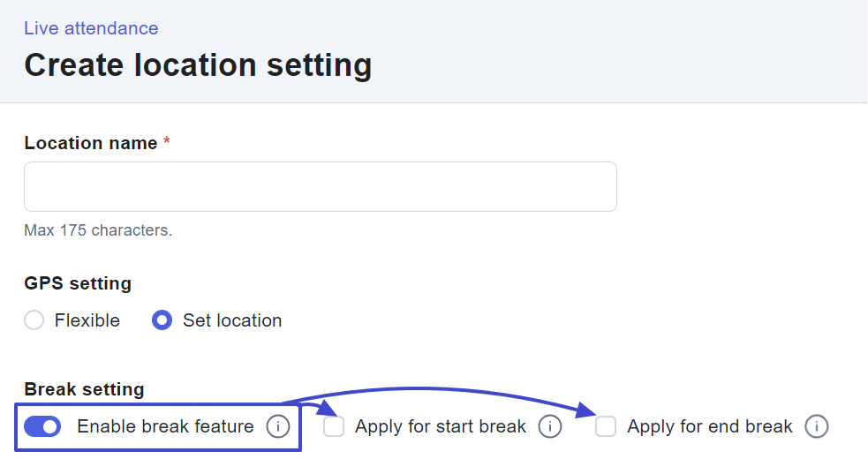
Task: Click the 'Set location' label text
Action: [232, 320]
